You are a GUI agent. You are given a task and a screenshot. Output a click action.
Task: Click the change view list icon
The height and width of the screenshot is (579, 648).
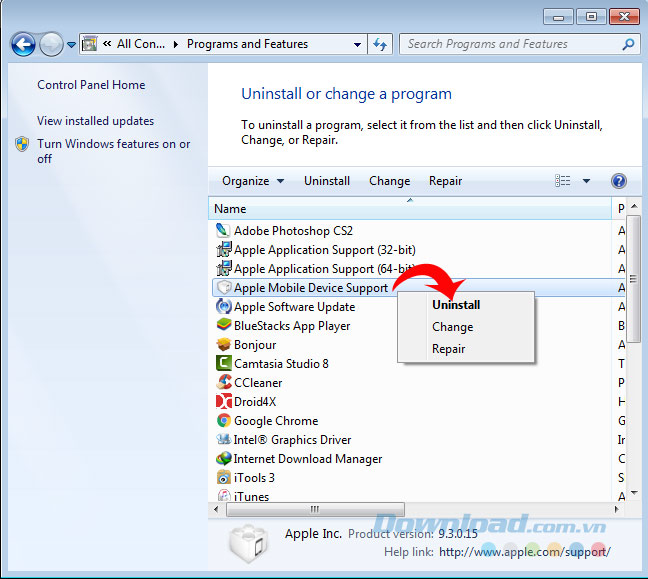tap(562, 181)
